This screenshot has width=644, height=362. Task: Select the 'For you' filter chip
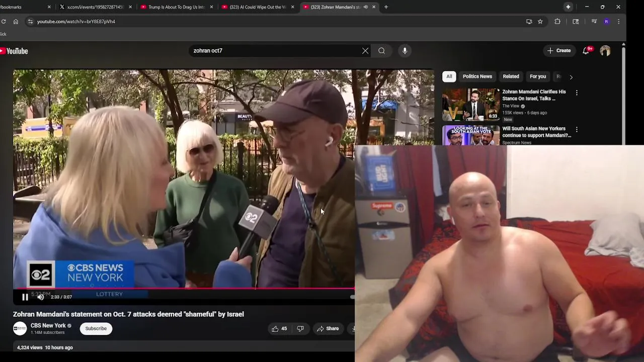tap(538, 76)
